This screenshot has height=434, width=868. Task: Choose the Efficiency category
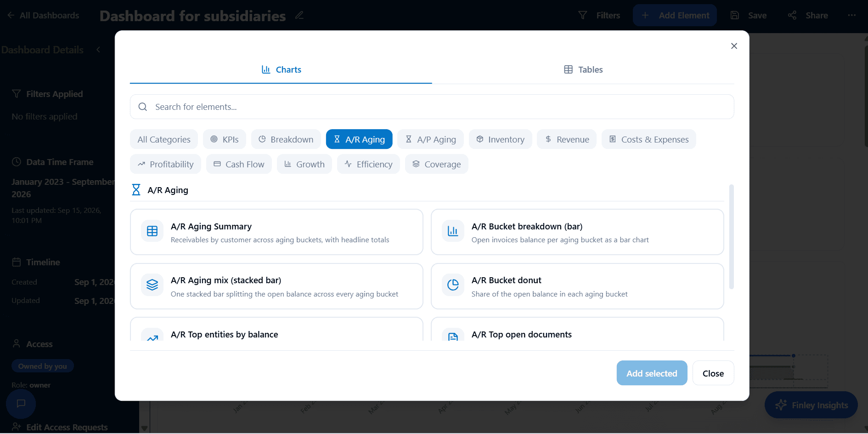click(368, 164)
